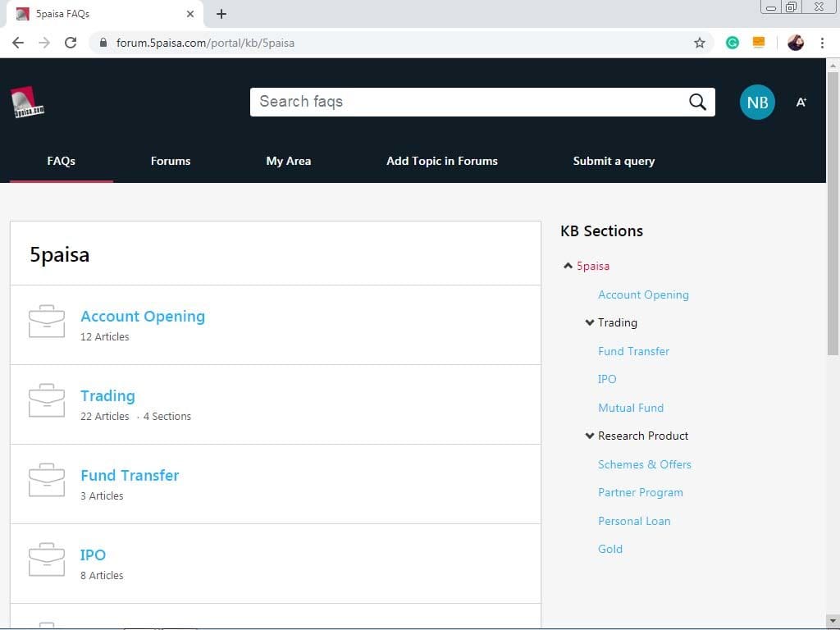Select Account Opening in KB Sections sidebar

(x=643, y=294)
